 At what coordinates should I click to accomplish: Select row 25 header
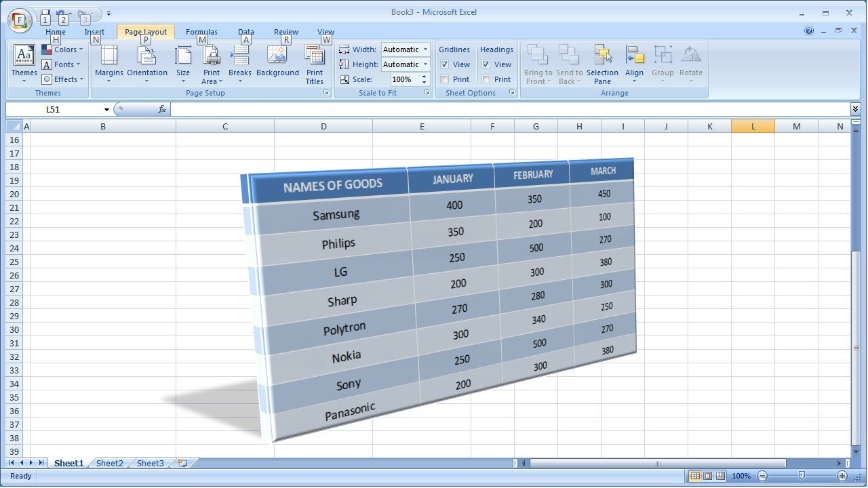[14, 262]
